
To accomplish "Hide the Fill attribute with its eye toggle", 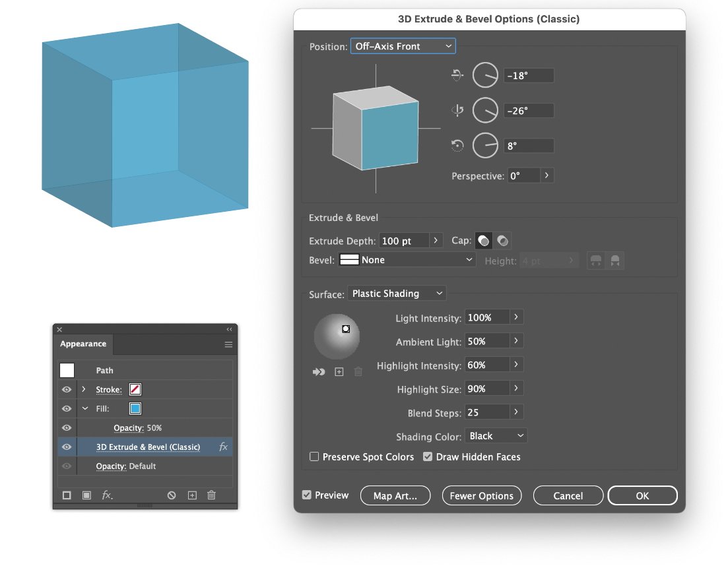I will click(x=65, y=408).
